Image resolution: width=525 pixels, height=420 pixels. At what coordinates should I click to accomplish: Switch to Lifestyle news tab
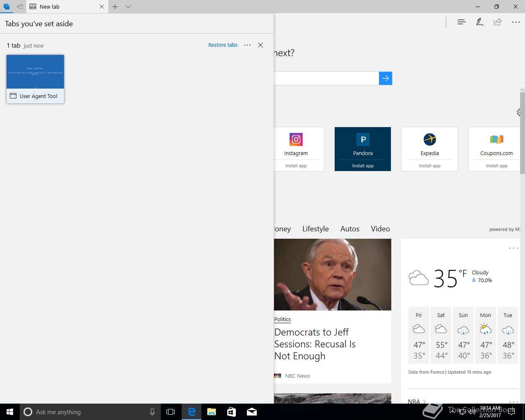click(x=315, y=229)
